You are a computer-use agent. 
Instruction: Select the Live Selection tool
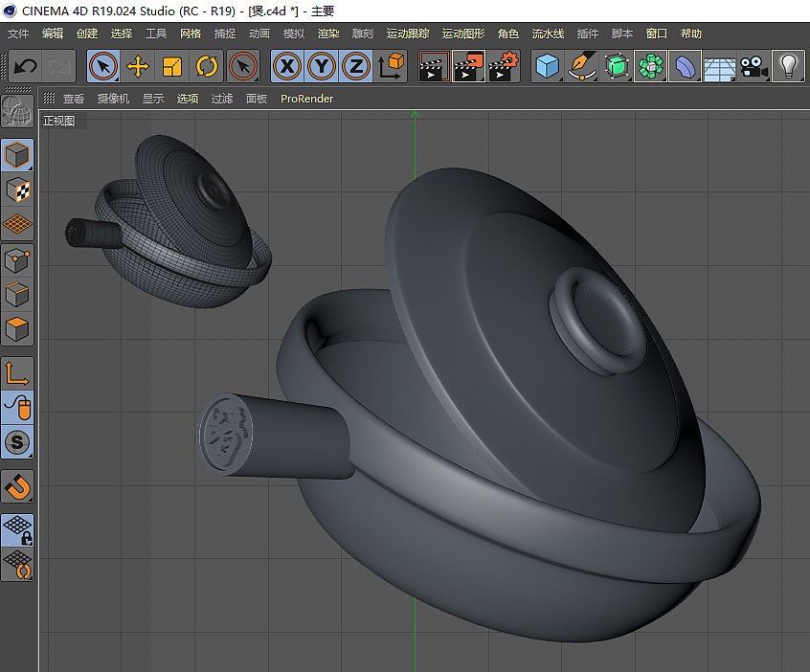[103, 66]
